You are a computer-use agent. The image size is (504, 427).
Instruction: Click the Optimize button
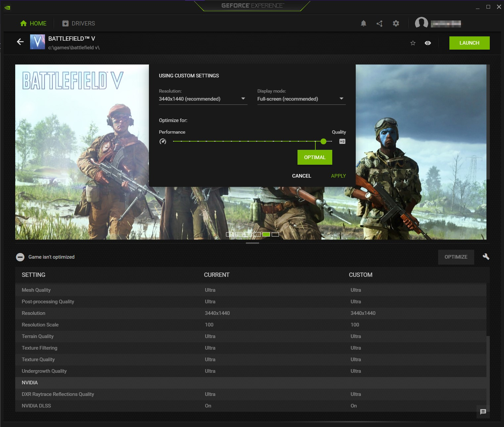point(456,257)
